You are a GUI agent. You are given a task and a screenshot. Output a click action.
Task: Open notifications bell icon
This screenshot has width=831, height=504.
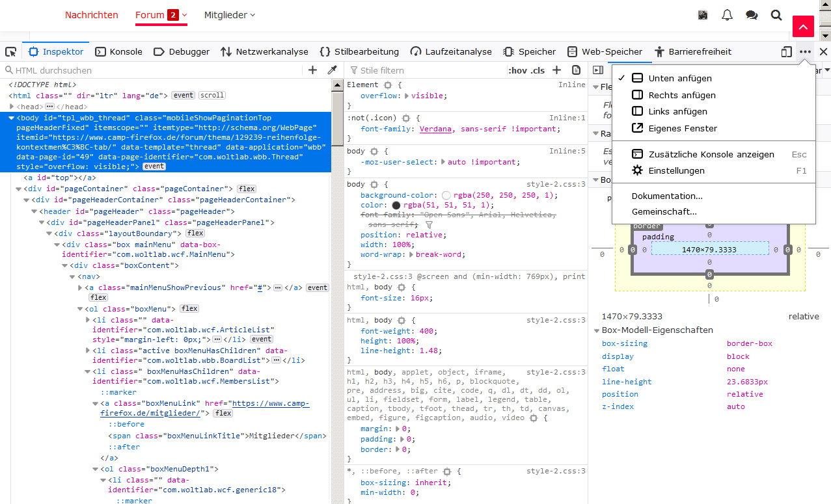tap(727, 15)
